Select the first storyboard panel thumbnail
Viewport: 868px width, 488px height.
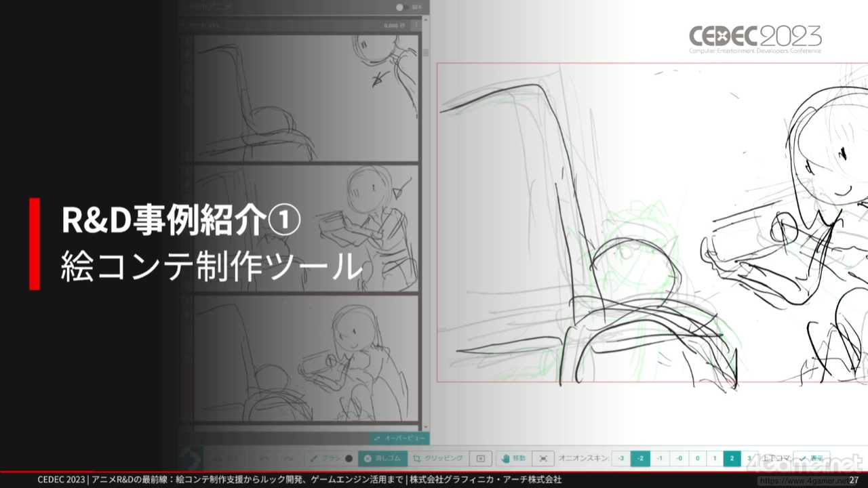point(306,98)
